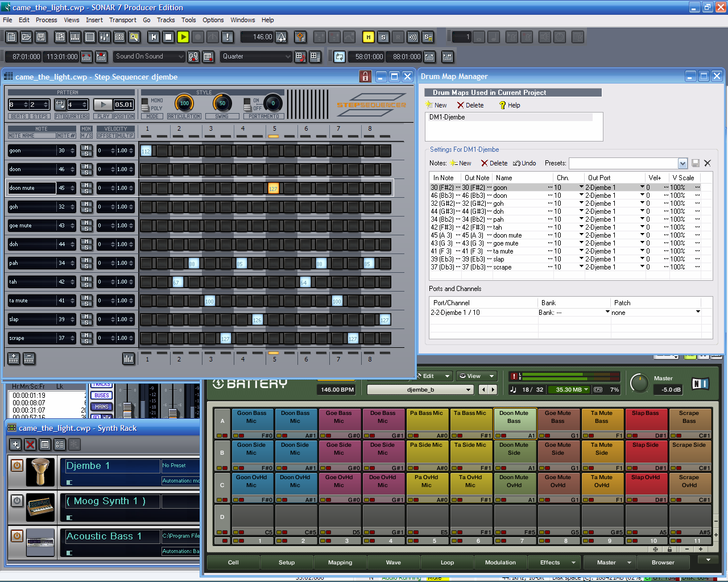Screen dimensions: 728x582
Task: Click the Rewind to start button
Action: pyautogui.click(x=154, y=37)
